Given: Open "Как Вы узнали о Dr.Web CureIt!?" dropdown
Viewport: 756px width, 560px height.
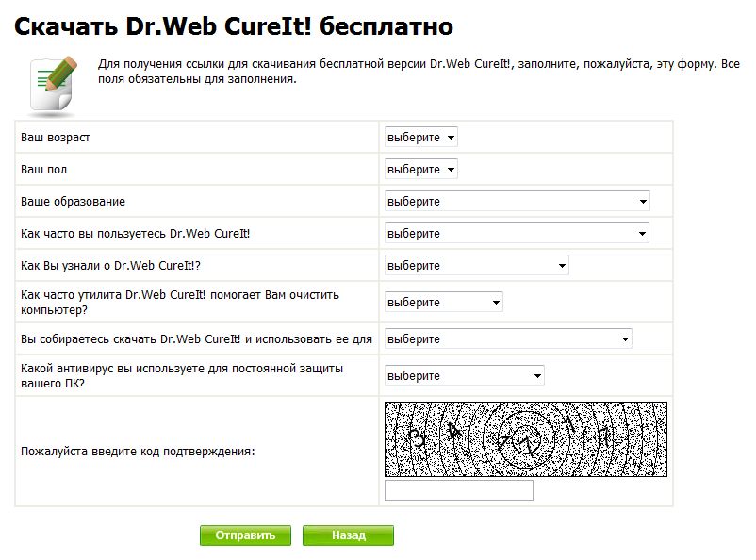Looking at the screenshot, I should [476, 266].
